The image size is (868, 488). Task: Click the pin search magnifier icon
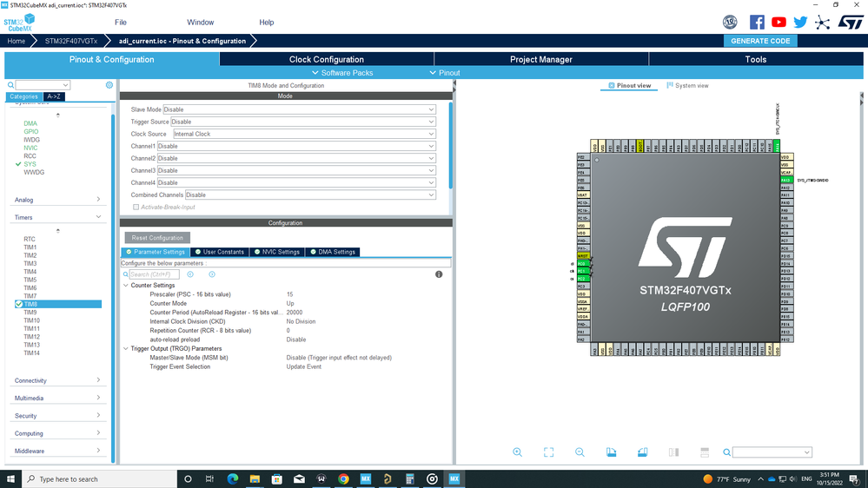click(727, 452)
